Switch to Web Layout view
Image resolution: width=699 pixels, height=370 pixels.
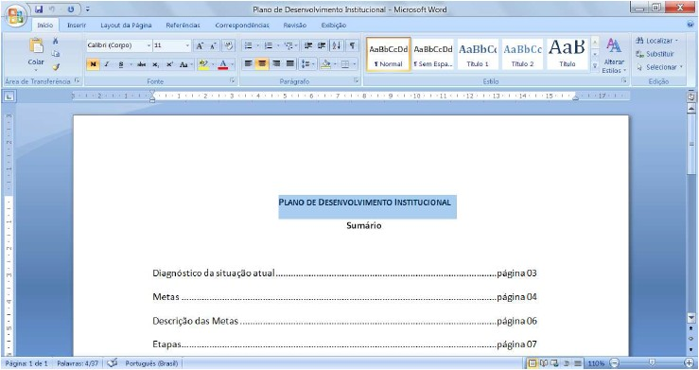(x=555, y=363)
